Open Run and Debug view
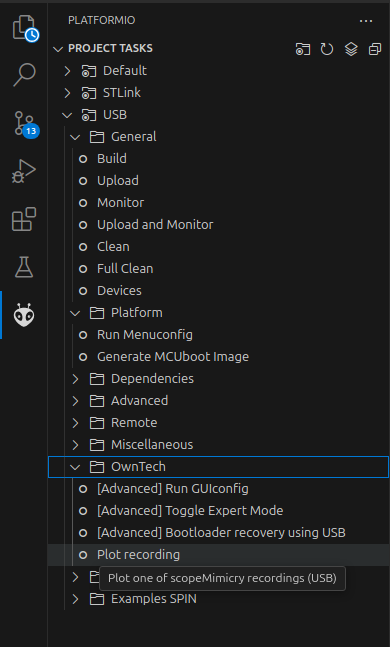390x647 pixels. (24, 171)
